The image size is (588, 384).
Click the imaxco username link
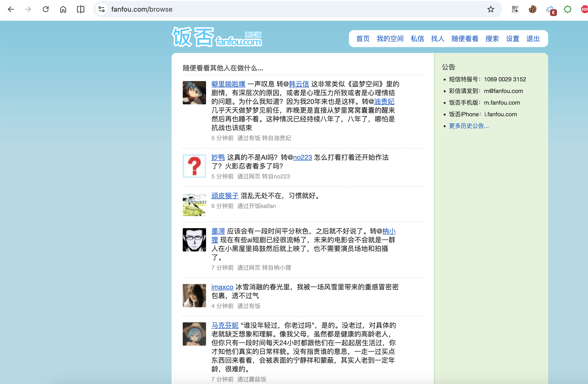coord(222,287)
